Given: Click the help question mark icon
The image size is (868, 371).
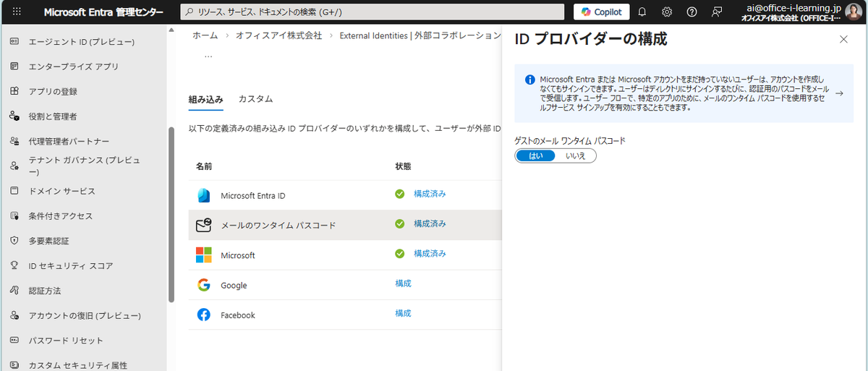Looking at the screenshot, I should (x=692, y=12).
